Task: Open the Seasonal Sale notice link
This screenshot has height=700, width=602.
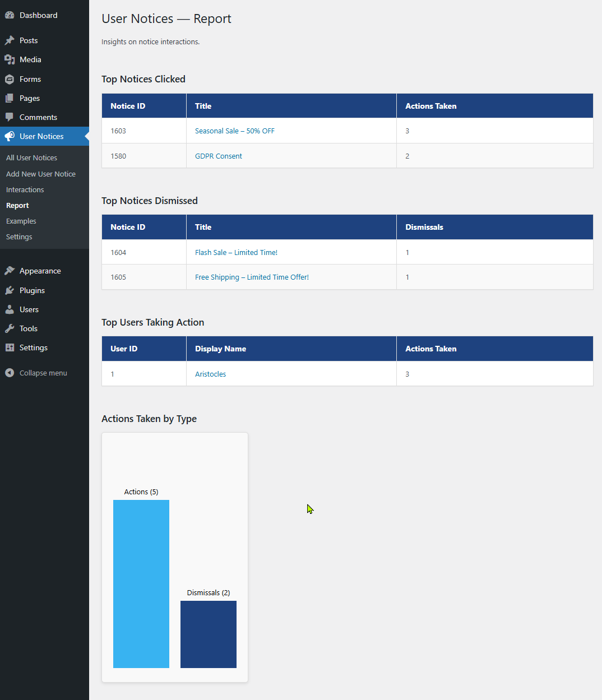Action: (x=234, y=131)
